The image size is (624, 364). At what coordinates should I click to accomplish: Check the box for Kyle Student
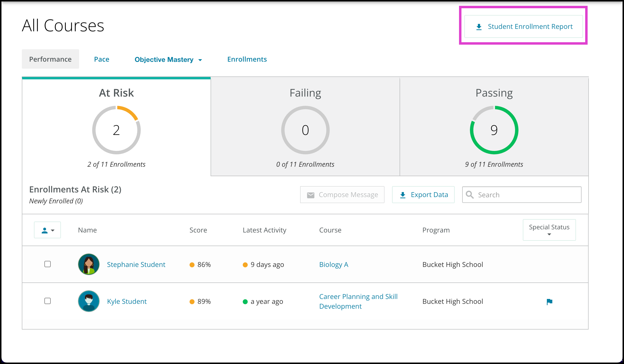(48, 301)
